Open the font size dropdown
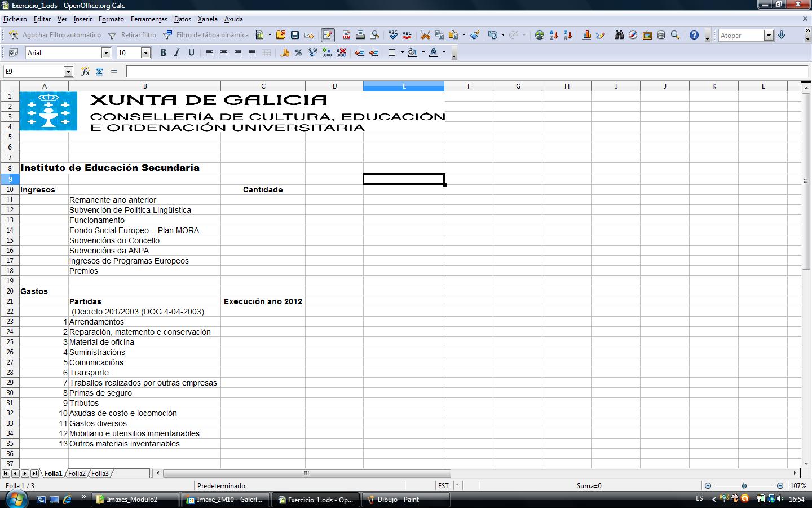812x508 pixels. point(145,53)
